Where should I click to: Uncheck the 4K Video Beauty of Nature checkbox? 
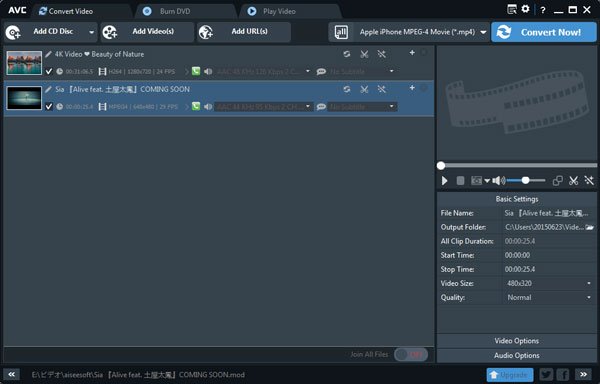point(49,72)
